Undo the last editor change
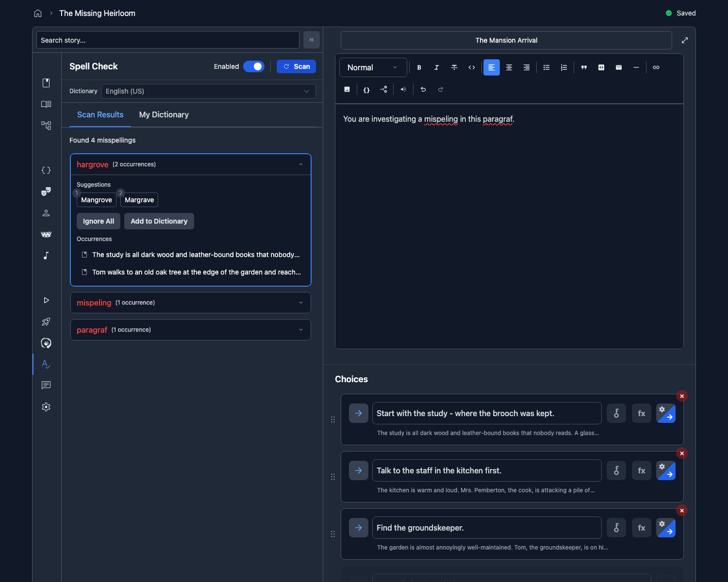The width and height of the screenshot is (728, 582). click(x=423, y=89)
